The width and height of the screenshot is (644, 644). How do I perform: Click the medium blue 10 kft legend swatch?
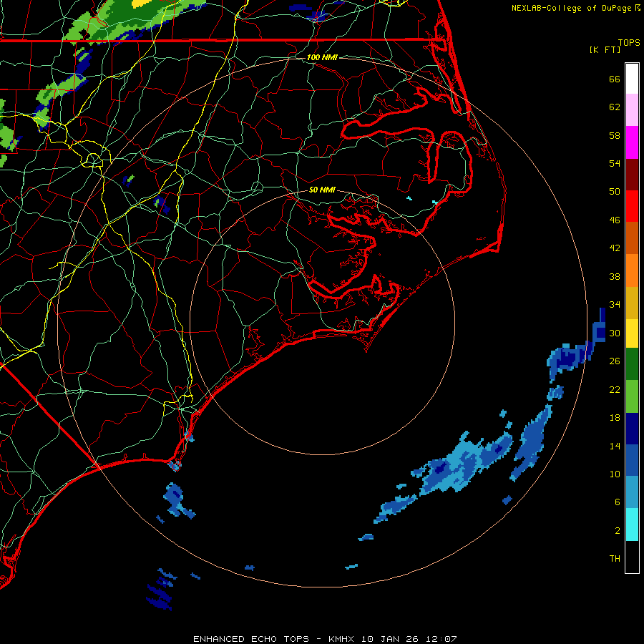[x=632, y=460]
